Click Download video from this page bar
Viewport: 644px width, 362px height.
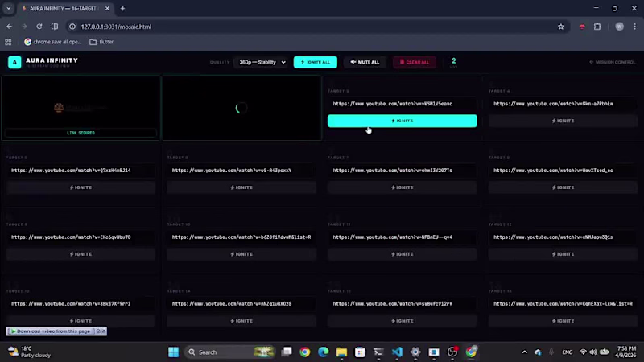(51, 331)
